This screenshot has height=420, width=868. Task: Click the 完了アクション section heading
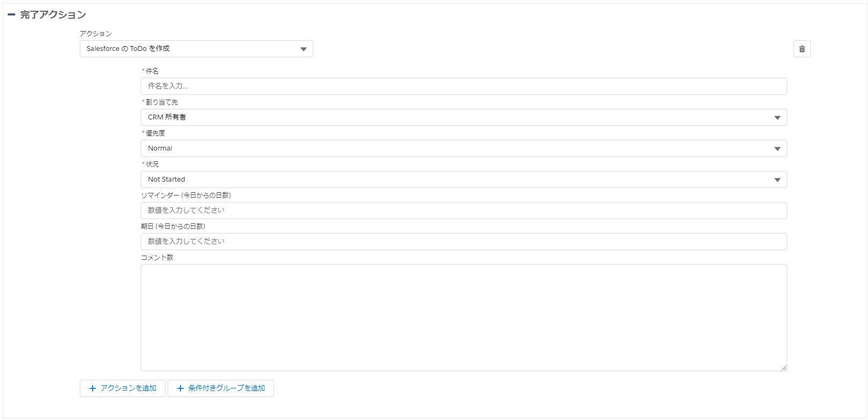tap(53, 15)
